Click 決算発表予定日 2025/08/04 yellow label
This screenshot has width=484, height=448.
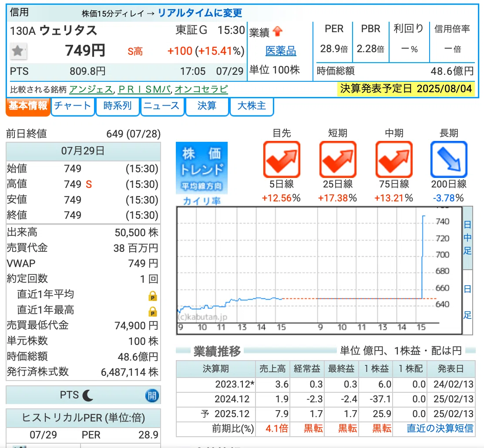[x=406, y=89]
